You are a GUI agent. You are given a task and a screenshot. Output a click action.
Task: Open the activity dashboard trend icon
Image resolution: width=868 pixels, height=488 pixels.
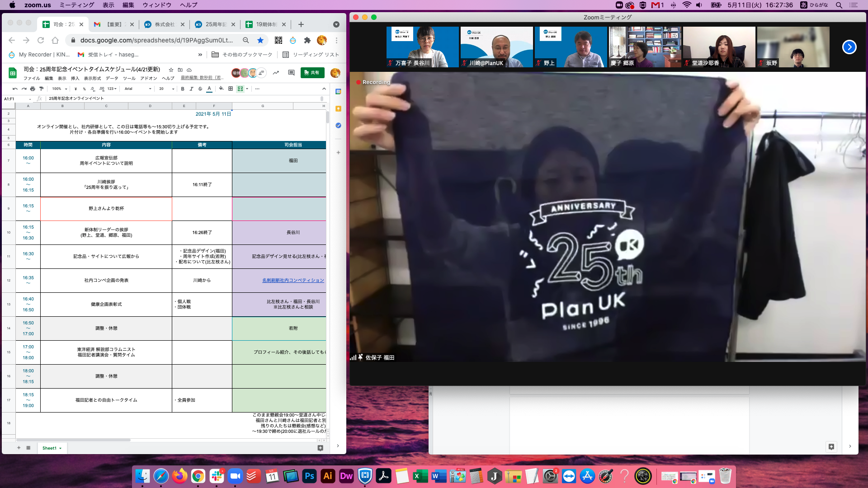coord(276,72)
